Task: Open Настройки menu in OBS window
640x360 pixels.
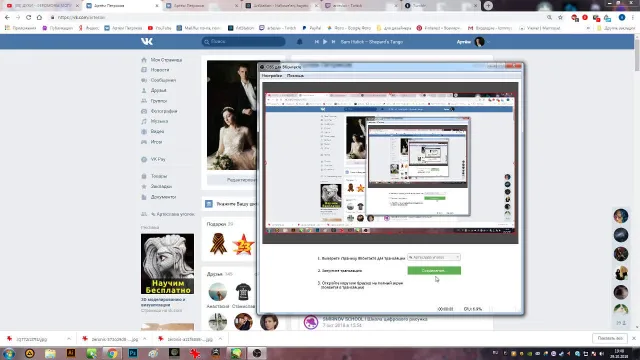Action: pyautogui.click(x=272, y=76)
